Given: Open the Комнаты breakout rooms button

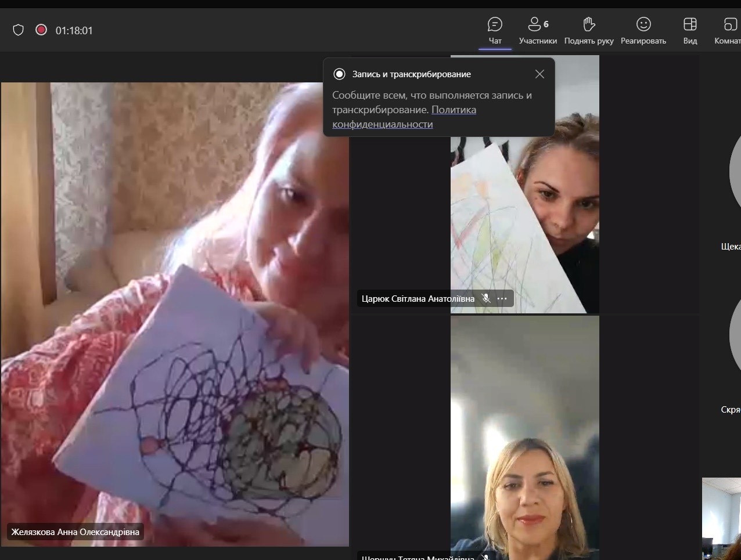Looking at the screenshot, I should click(727, 31).
